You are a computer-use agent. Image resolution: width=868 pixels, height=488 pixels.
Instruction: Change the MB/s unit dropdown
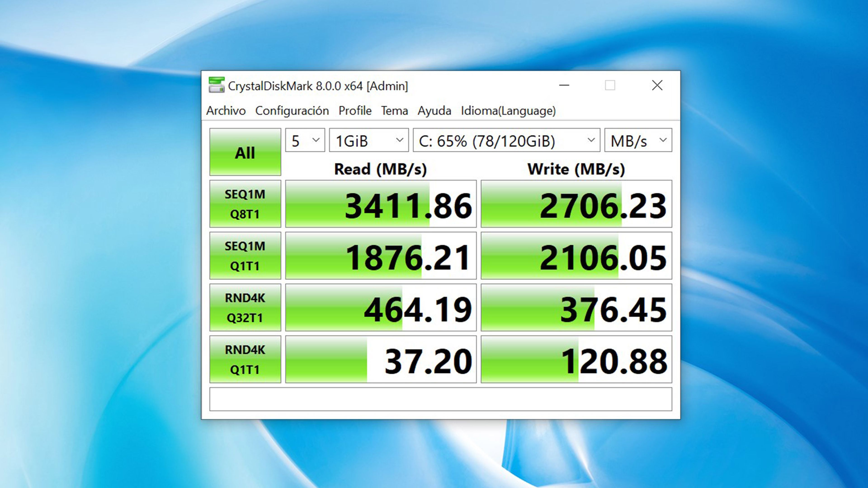point(638,140)
